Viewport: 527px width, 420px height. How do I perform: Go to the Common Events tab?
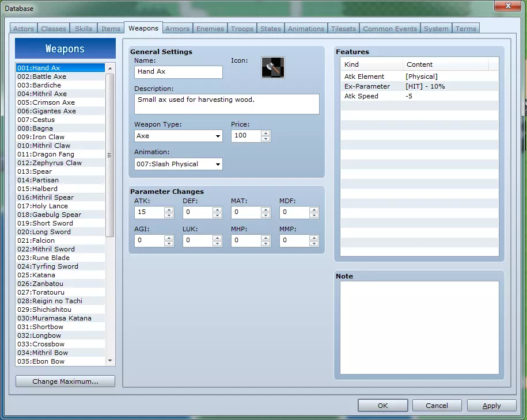pyautogui.click(x=389, y=29)
